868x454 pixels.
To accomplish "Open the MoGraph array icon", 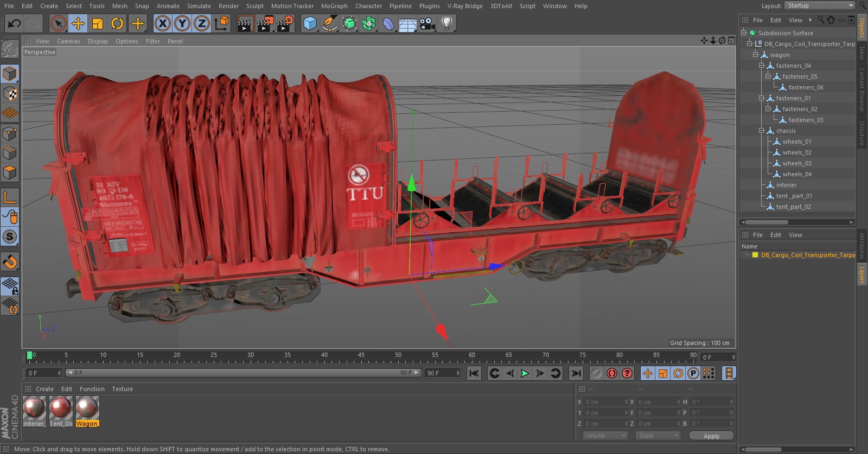I will (369, 23).
